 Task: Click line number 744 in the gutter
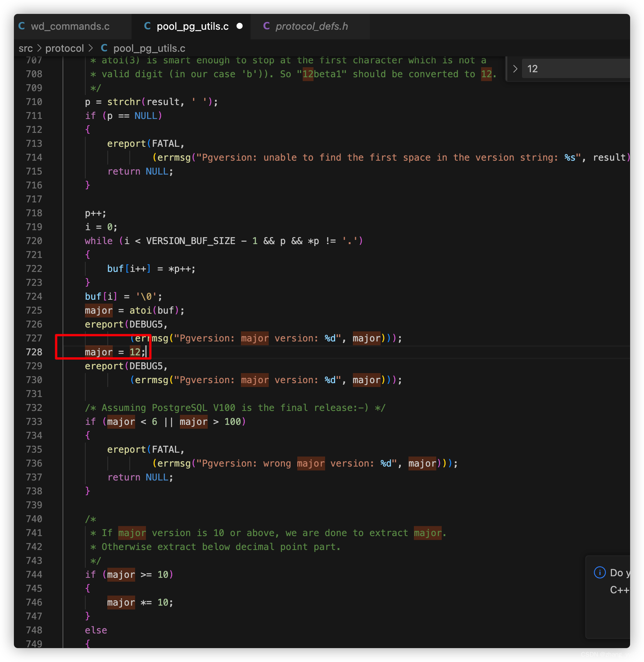(x=34, y=574)
